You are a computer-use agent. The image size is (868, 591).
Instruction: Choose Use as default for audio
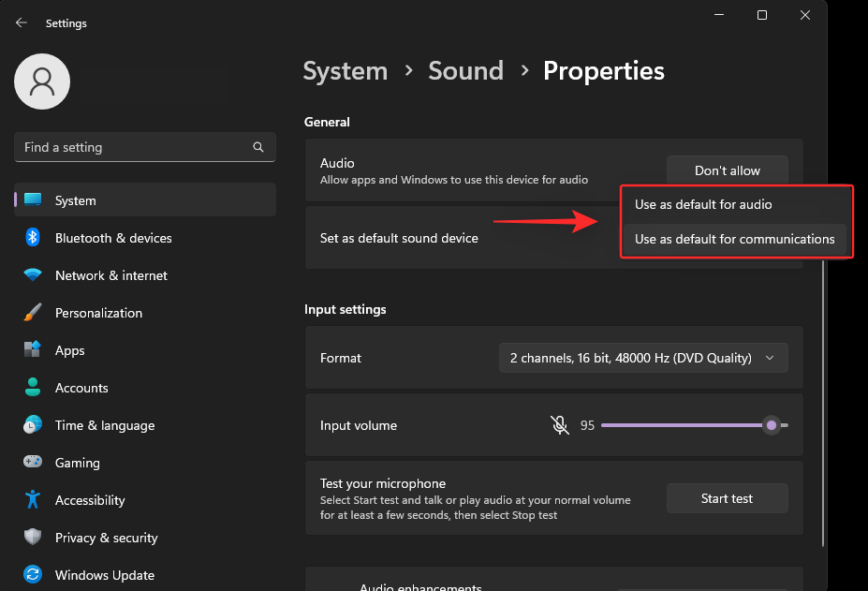tap(703, 204)
